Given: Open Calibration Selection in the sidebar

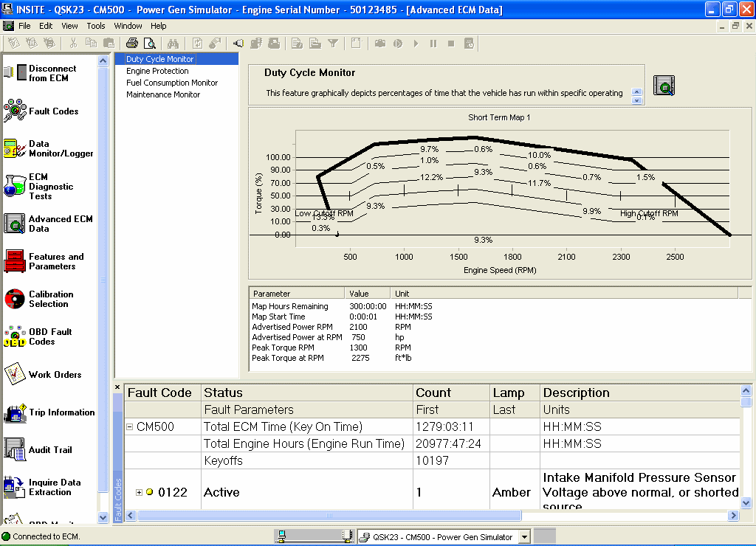Looking at the screenshot, I should pos(40,299).
